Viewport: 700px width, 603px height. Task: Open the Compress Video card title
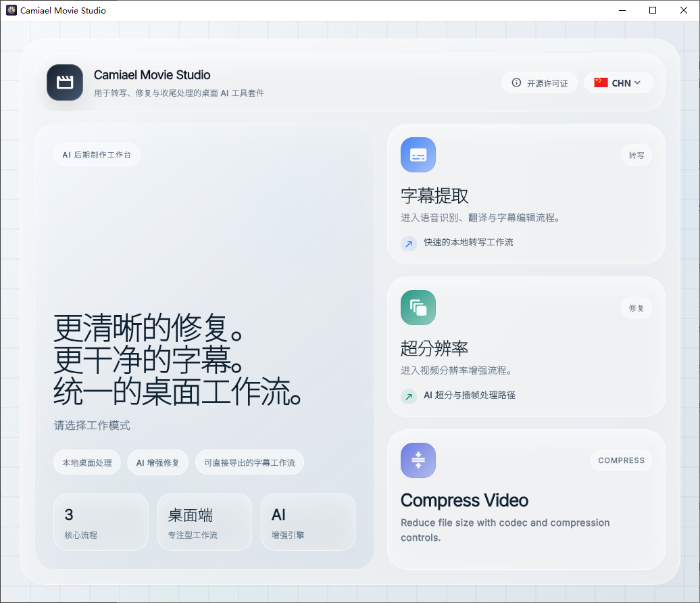(464, 501)
